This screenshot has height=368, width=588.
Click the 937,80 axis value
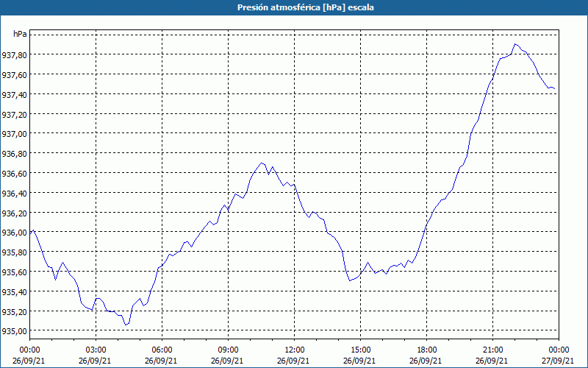[x=15, y=54]
